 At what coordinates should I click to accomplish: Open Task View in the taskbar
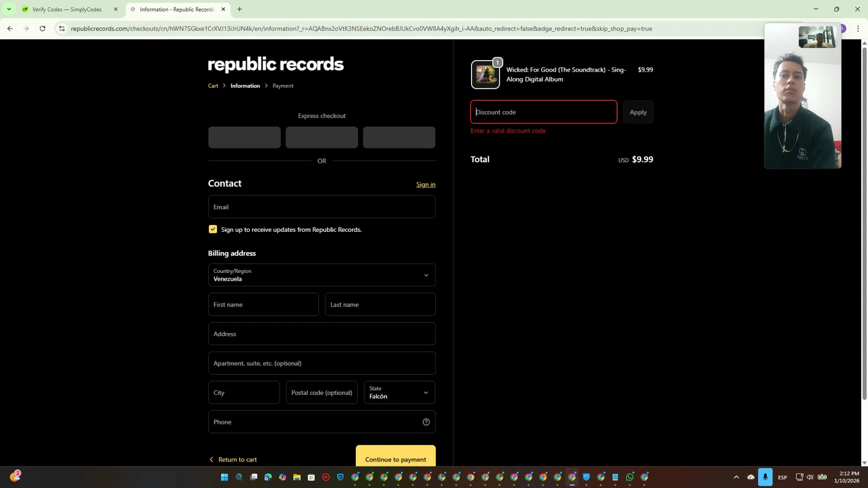tap(253, 477)
